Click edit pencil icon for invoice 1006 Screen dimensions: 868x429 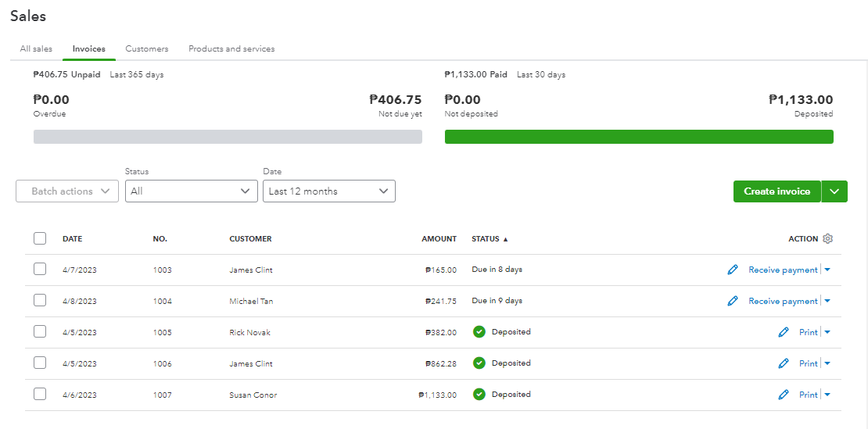click(x=784, y=363)
